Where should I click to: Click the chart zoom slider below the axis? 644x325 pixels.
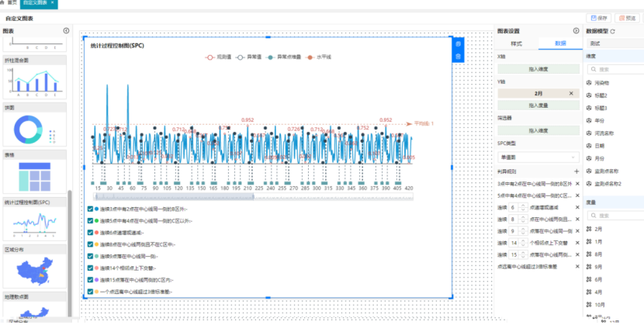tap(252, 196)
